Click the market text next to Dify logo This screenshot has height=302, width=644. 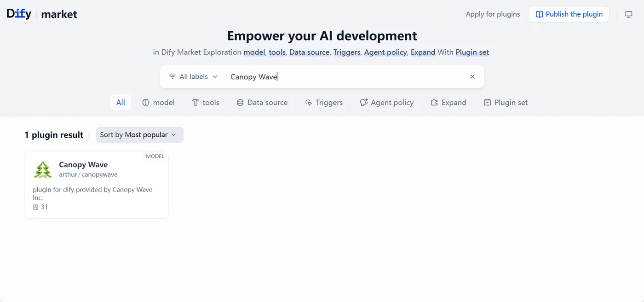(59, 15)
